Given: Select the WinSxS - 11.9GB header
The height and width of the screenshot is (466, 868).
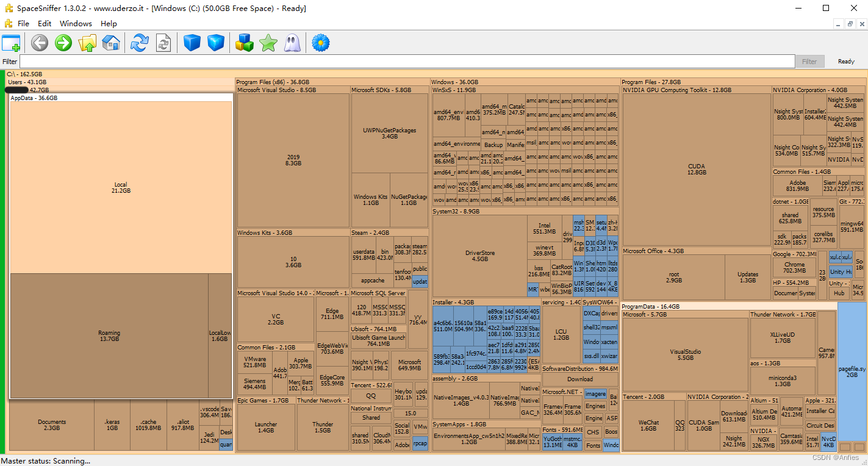Looking at the screenshot, I should tap(525, 90).
